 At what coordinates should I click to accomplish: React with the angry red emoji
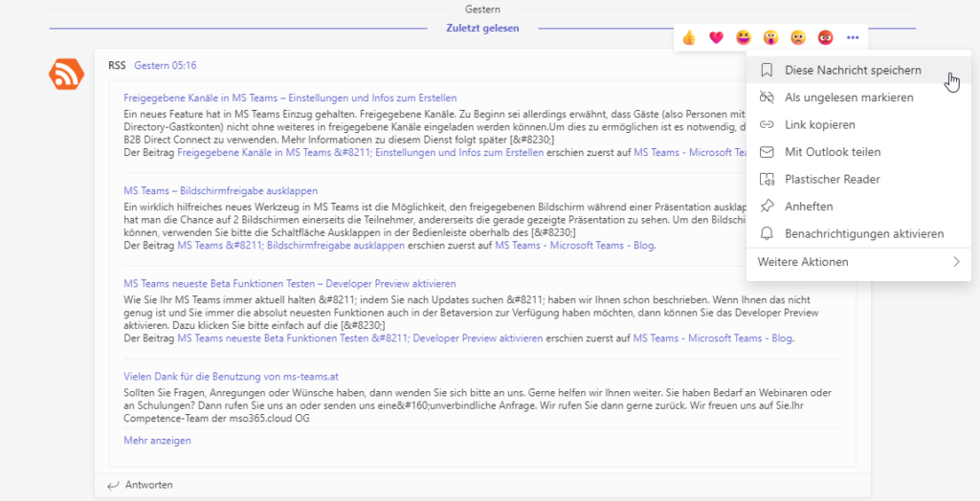tap(826, 38)
